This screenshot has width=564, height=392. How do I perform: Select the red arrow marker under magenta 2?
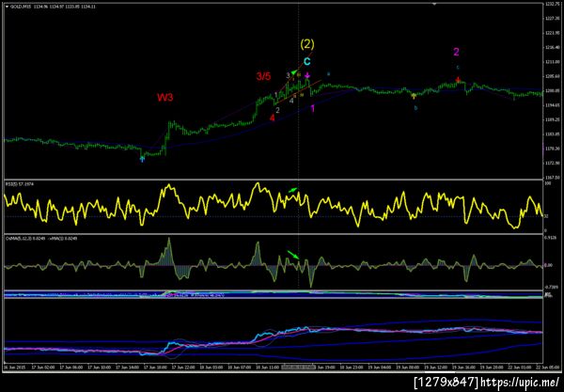coord(458,80)
